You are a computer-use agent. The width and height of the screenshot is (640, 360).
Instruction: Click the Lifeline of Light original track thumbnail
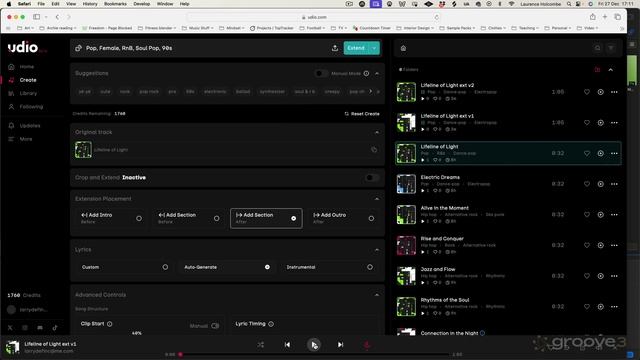click(83, 149)
